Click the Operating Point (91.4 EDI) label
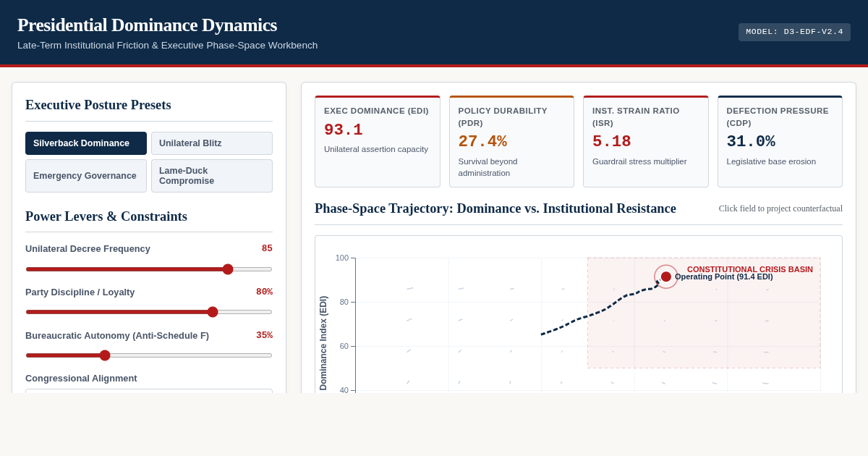Image resolution: width=868 pixels, height=456 pixels. click(x=724, y=276)
